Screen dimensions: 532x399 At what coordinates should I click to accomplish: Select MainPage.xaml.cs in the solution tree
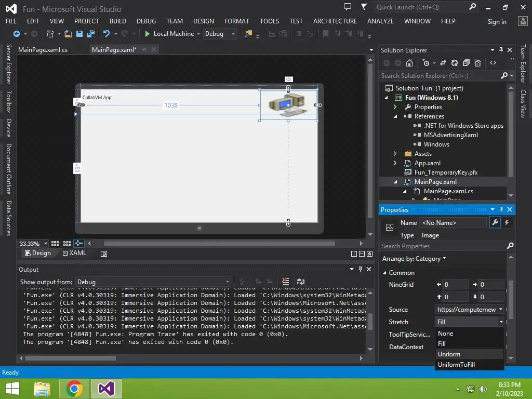point(448,191)
